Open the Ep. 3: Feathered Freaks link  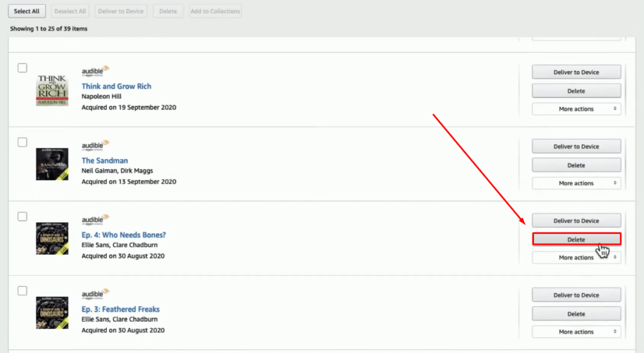(120, 310)
